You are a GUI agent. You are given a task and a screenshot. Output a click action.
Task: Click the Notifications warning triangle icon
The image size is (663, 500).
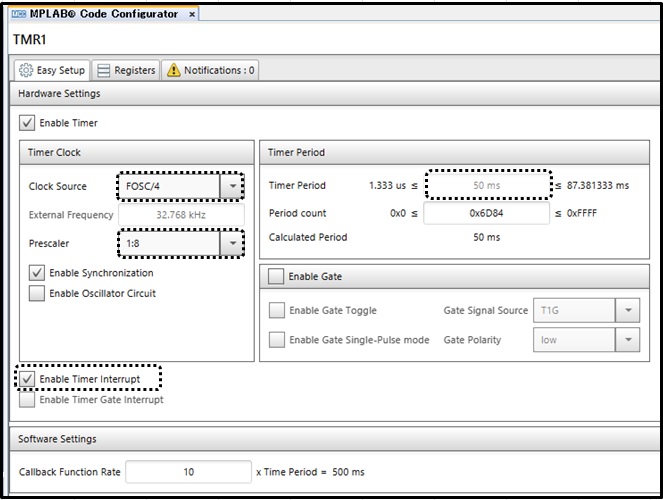pyautogui.click(x=173, y=70)
